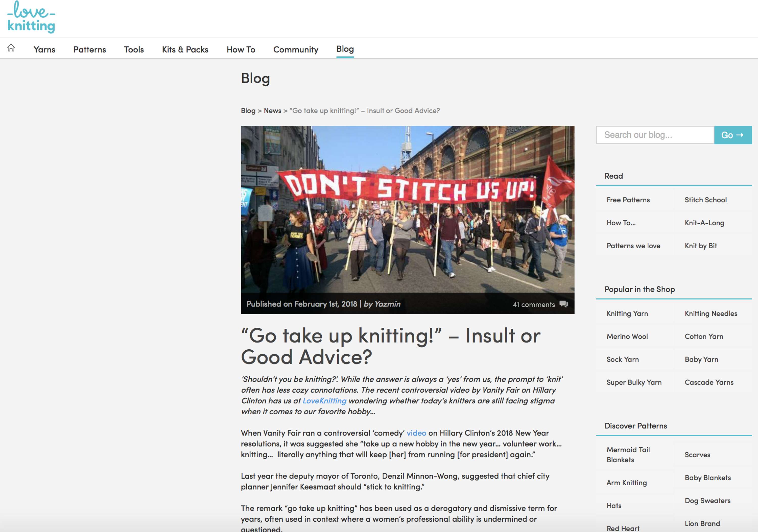Screen dimensions: 758x532
Task: Click the author name Yazmin
Action: [x=388, y=304]
